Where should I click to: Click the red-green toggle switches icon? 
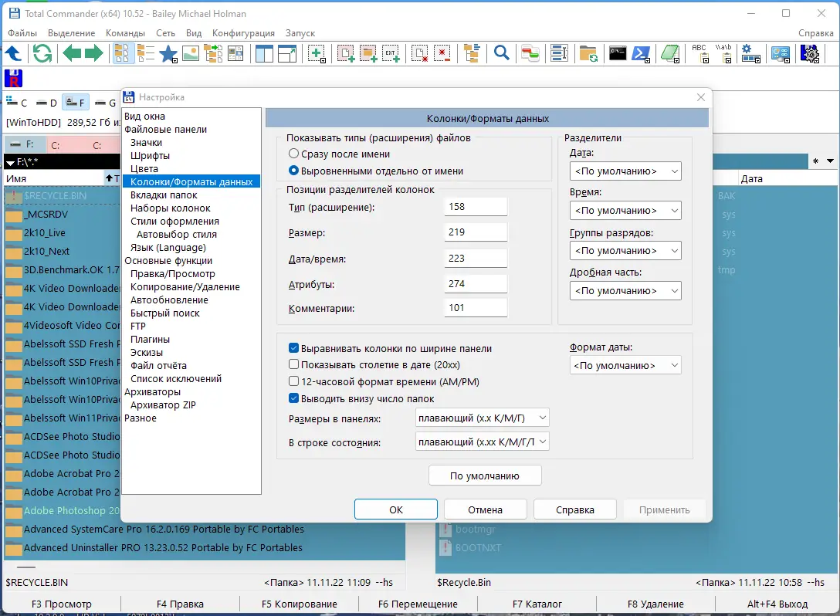530,53
